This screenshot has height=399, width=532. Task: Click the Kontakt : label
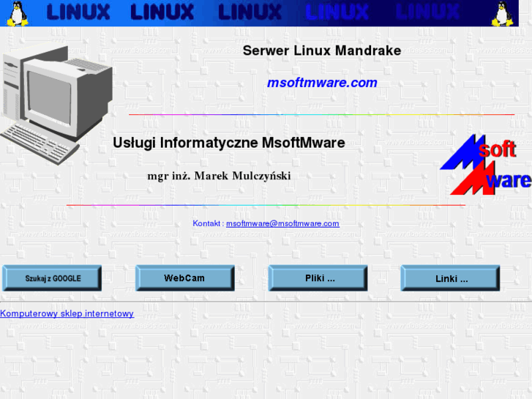pos(209,223)
